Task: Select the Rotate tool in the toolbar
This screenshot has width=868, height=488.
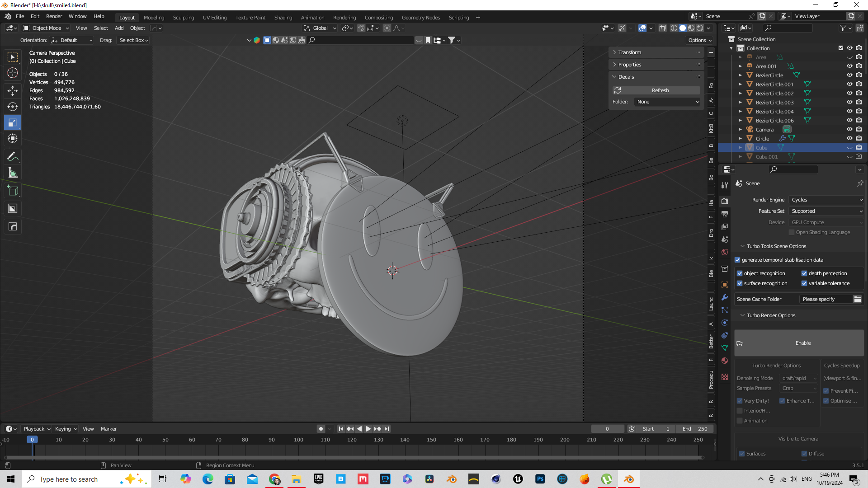Action: coord(13,107)
